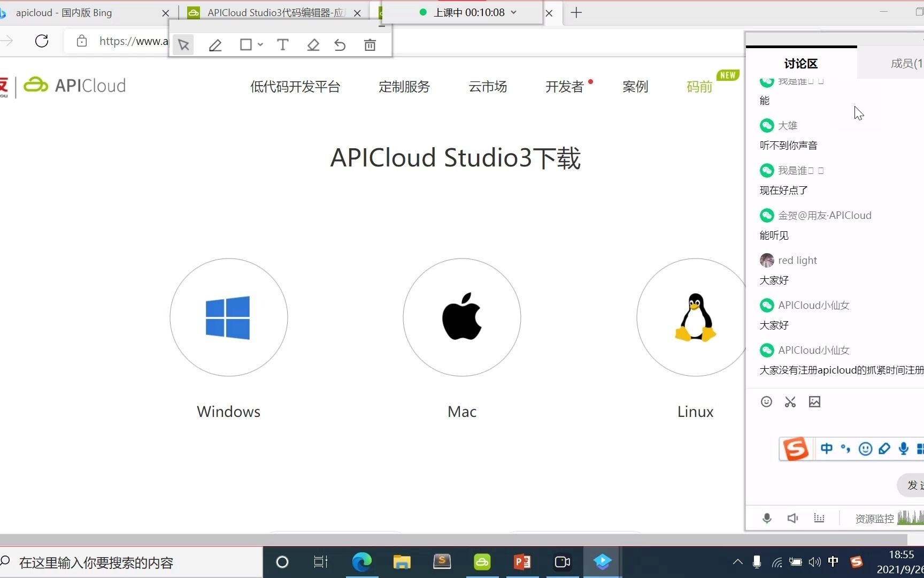Select the rectangle shape tool
924x578 pixels.
(246, 45)
